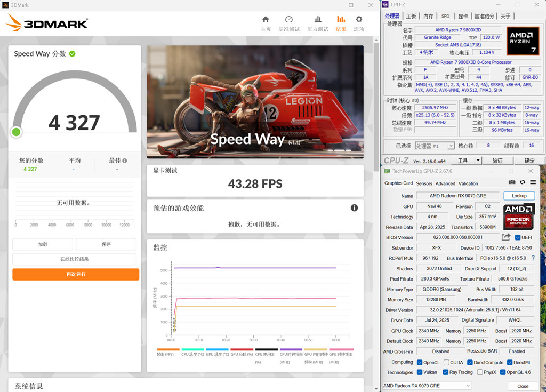Click the orange run again button
This screenshot has width=546, height=392.
[76, 274]
